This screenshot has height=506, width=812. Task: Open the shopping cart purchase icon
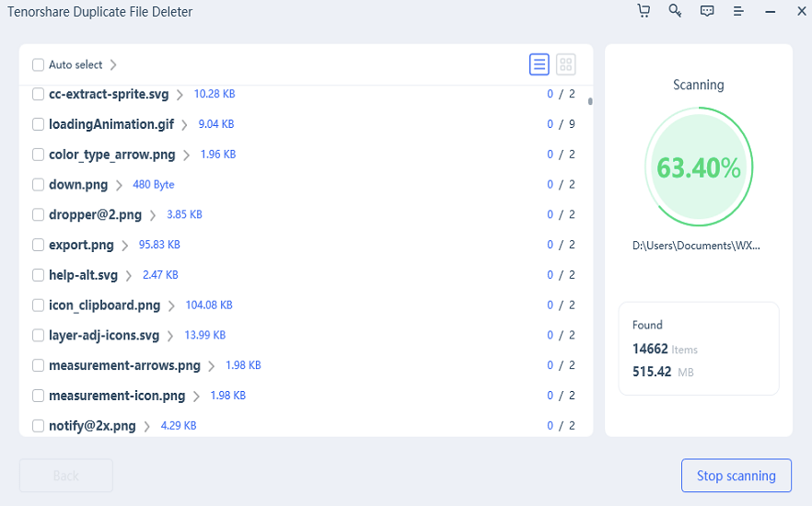pos(644,11)
